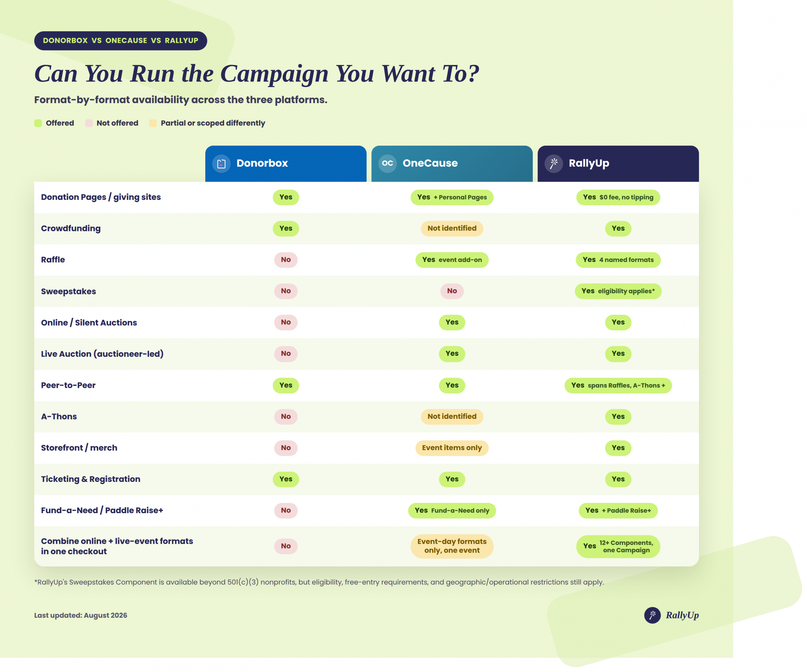The width and height of the screenshot is (807, 672).
Task: Click the RallyUp wordmark in footer
Action: click(x=682, y=615)
